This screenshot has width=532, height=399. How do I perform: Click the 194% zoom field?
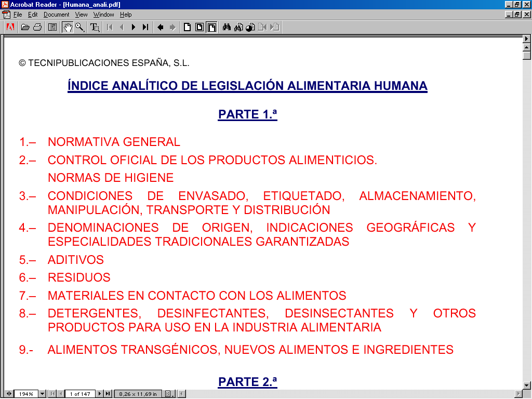click(x=26, y=394)
